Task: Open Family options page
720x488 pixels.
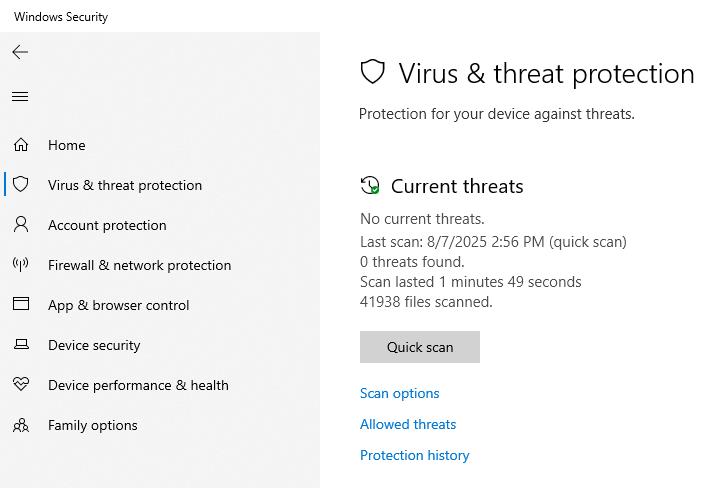Action: pyautogui.click(x=93, y=425)
